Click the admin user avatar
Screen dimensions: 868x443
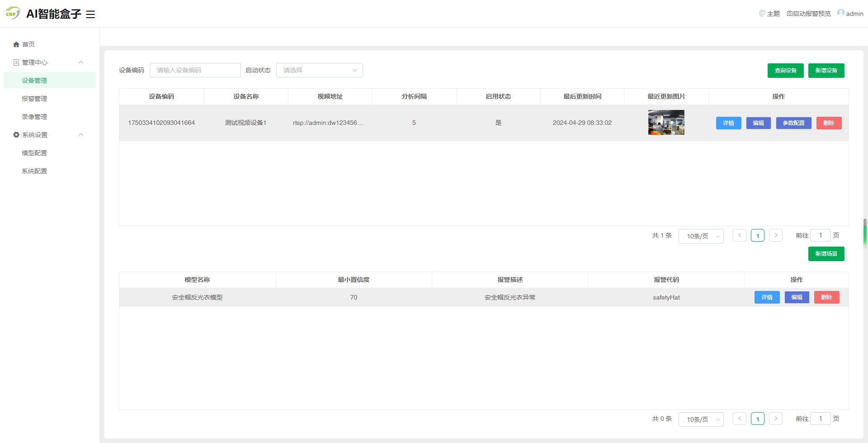click(840, 13)
